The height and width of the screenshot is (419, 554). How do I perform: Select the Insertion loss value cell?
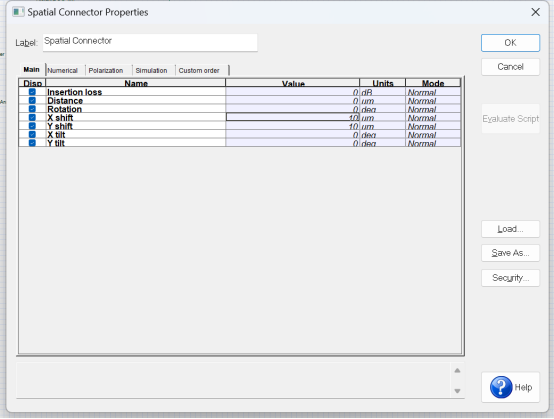[x=293, y=92]
